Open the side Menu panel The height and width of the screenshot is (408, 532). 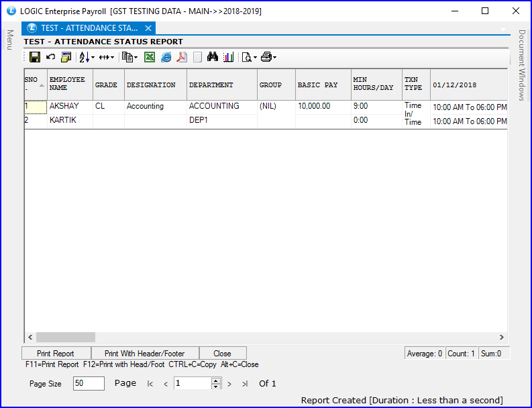tap(10, 40)
